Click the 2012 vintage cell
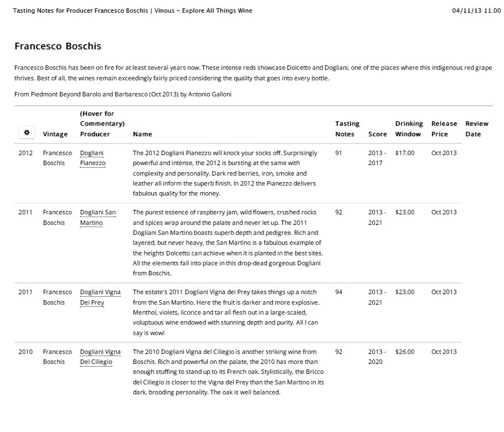Screen dimensions: 504x432 [x=25, y=153]
